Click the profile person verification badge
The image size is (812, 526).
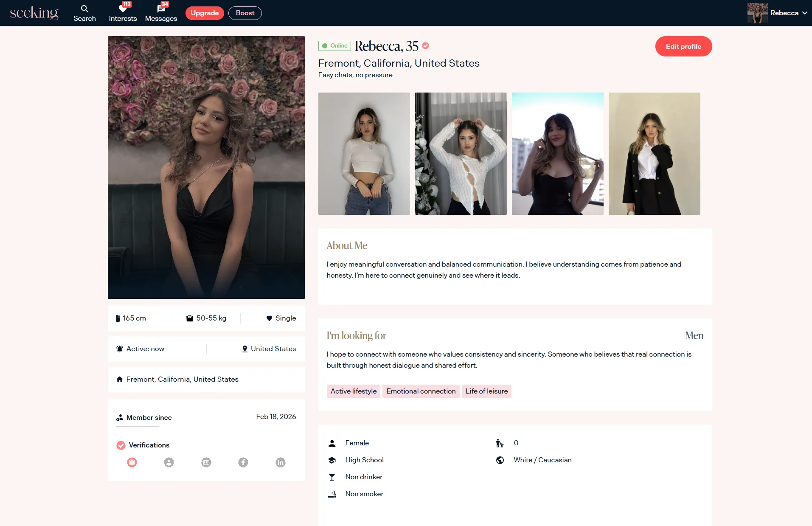[x=169, y=462]
